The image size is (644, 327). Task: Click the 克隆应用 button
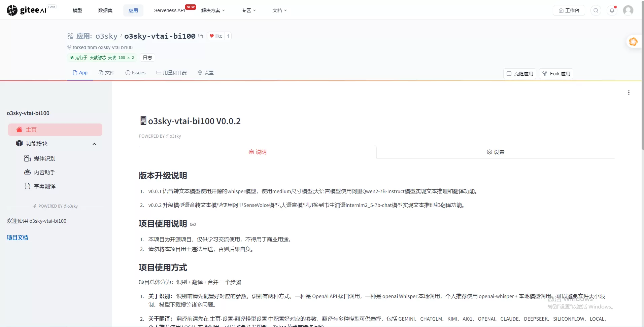point(520,74)
